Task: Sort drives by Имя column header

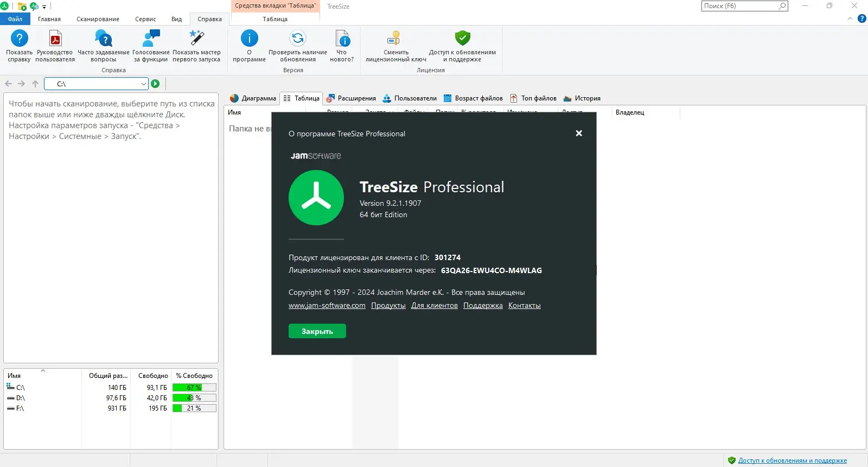Action: [43, 376]
